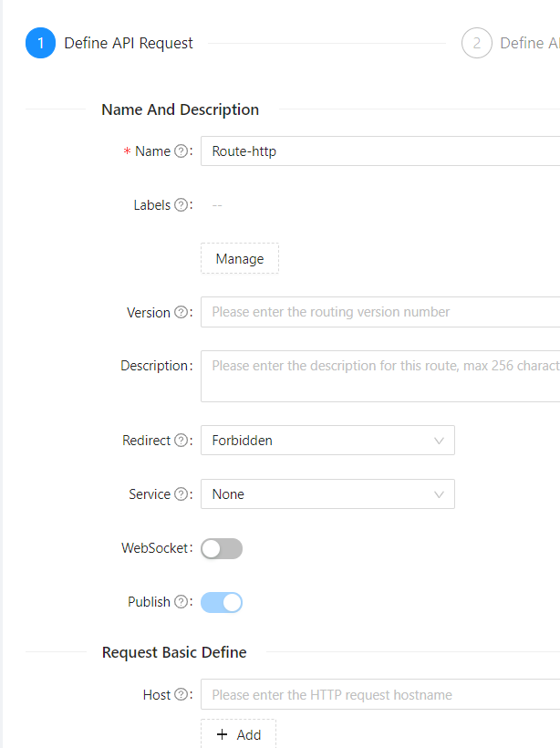
Task: Open the help icon next to Redirect
Action: point(181,441)
